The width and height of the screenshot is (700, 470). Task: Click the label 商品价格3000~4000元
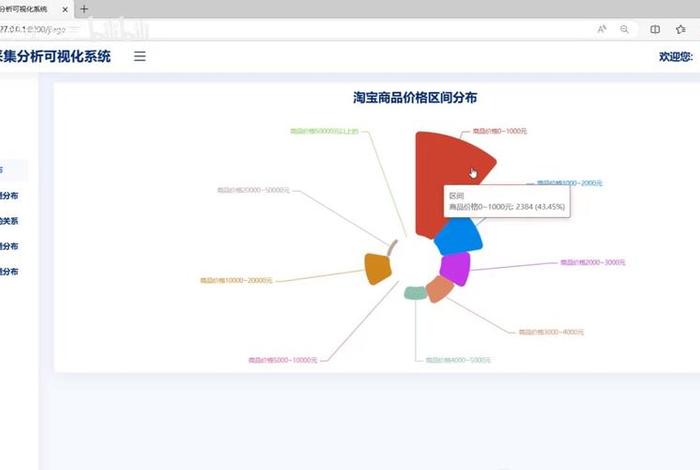tap(551, 332)
